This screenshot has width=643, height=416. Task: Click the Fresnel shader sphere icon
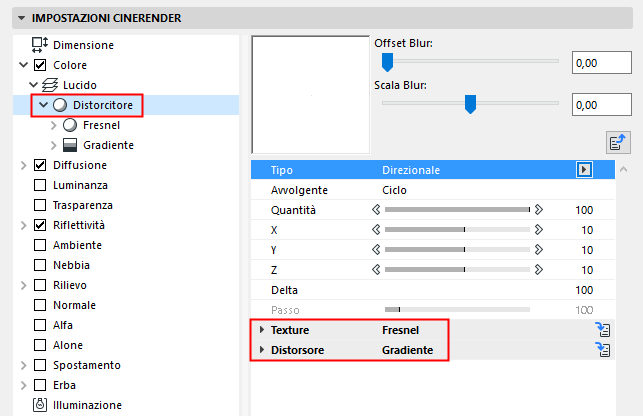tap(69, 125)
